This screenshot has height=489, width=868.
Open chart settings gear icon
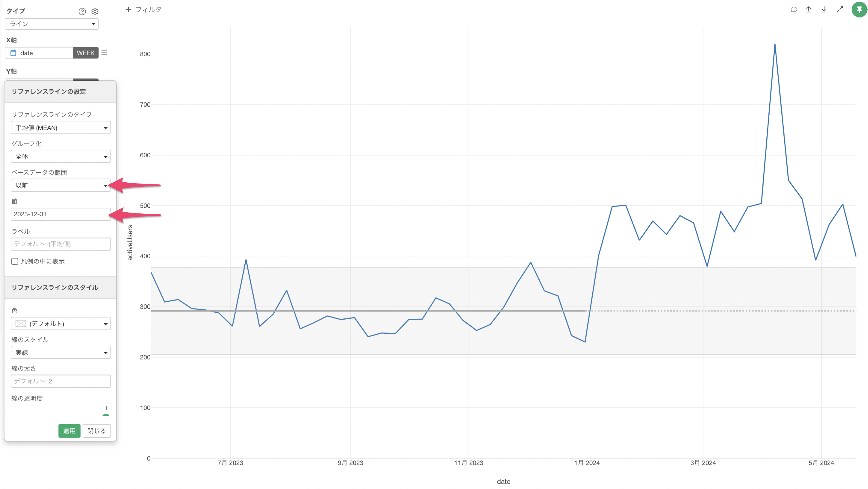(95, 12)
